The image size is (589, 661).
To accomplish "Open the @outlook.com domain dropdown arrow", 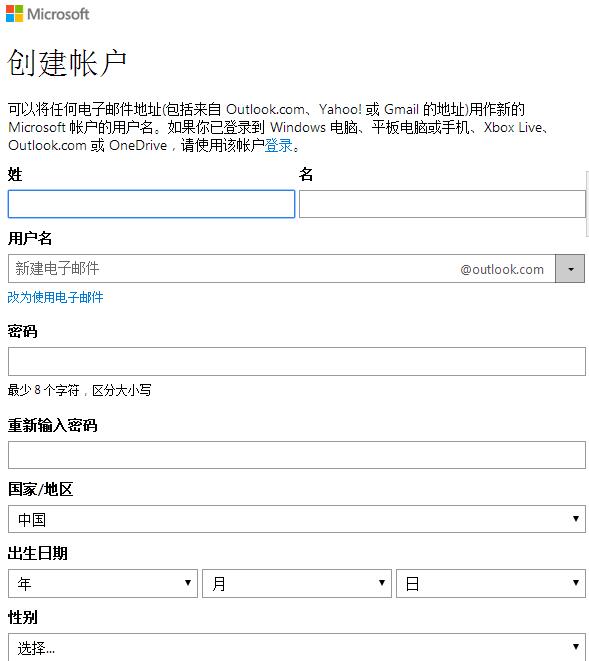I will point(570,269).
